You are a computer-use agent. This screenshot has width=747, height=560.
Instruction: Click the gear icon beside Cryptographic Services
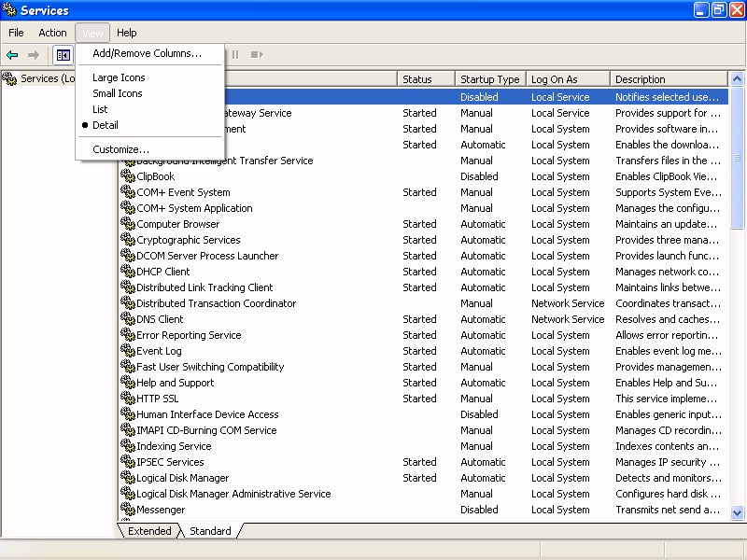(x=128, y=240)
